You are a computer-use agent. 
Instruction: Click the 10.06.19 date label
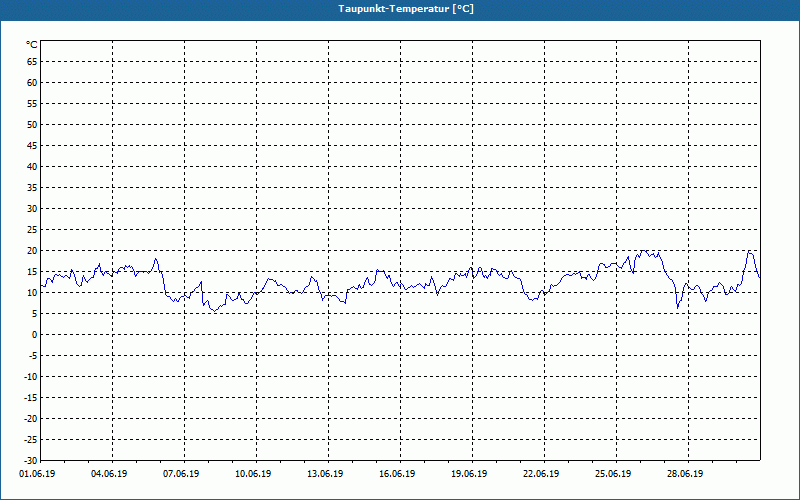253,474
